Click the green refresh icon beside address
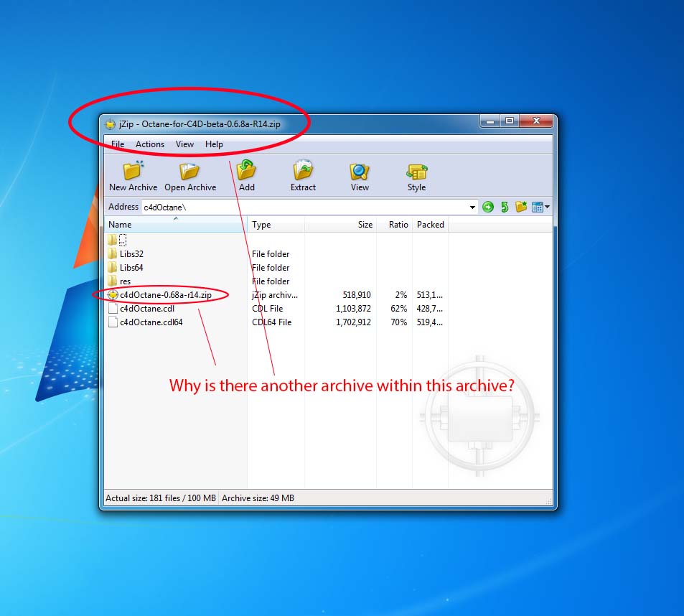The height and width of the screenshot is (616, 684). (505, 207)
